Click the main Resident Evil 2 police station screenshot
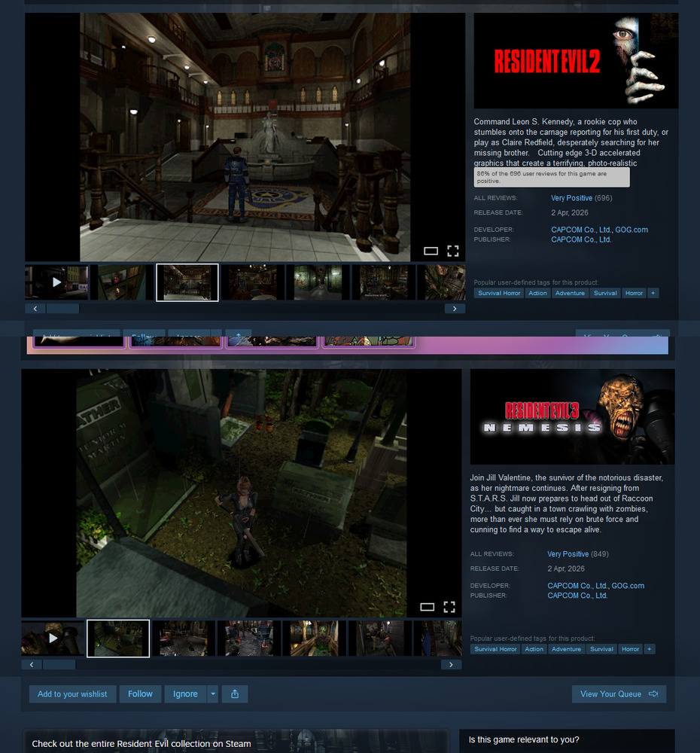 click(x=245, y=137)
